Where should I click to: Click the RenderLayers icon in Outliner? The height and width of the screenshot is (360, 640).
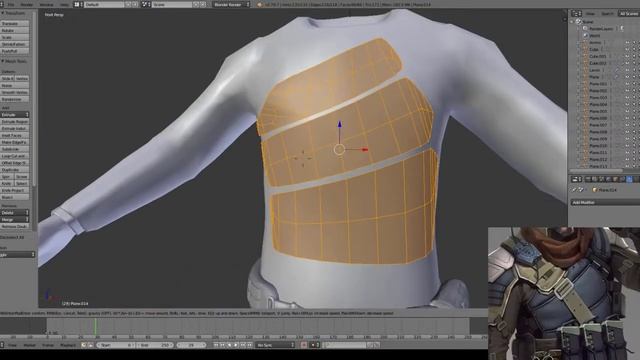(x=585, y=29)
